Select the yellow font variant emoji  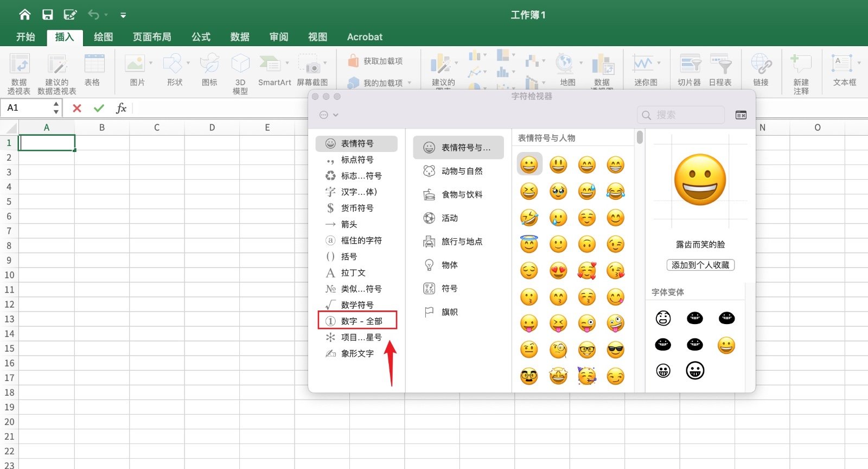click(x=726, y=345)
